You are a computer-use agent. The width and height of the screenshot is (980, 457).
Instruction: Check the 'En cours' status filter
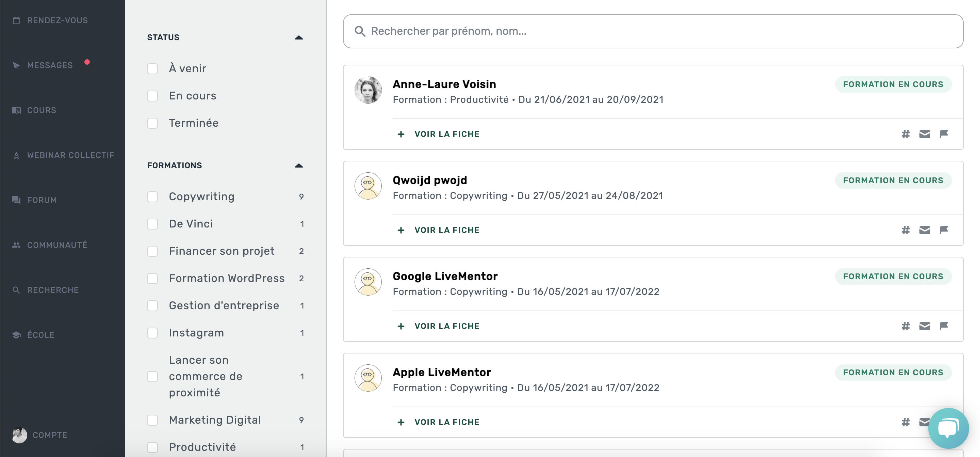[152, 96]
